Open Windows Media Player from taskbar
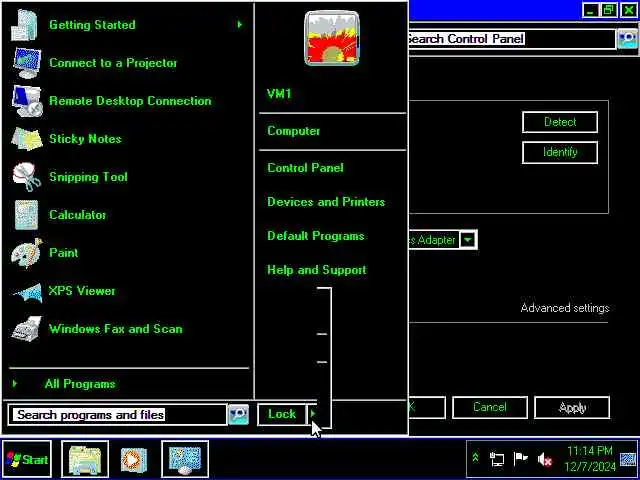Image resolution: width=640 pixels, height=480 pixels. click(x=134, y=459)
